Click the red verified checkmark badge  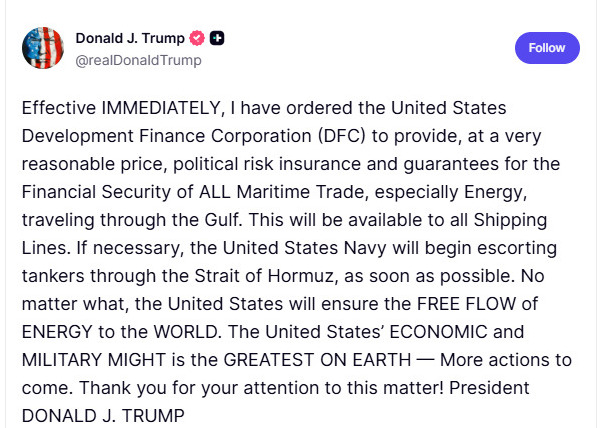click(198, 38)
